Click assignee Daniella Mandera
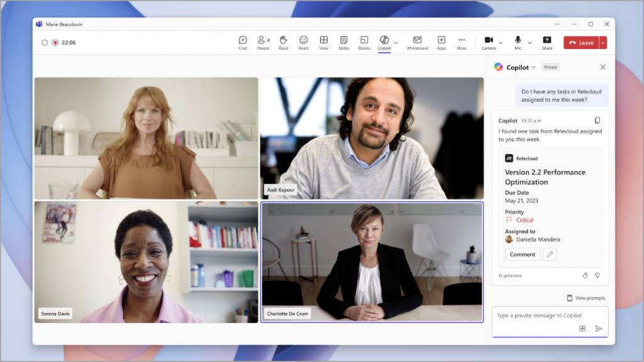This screenshot has height=362, width=644. click(x=538, y=239)
